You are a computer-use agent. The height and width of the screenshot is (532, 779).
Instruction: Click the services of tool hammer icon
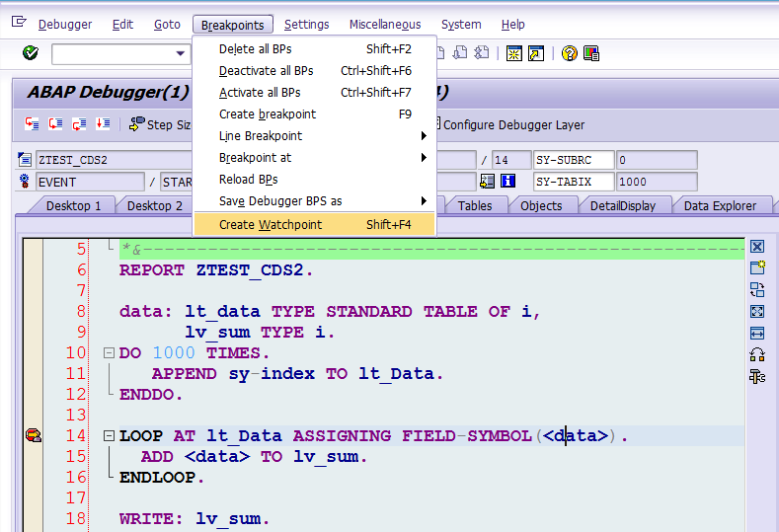click(x=757, y=377)
